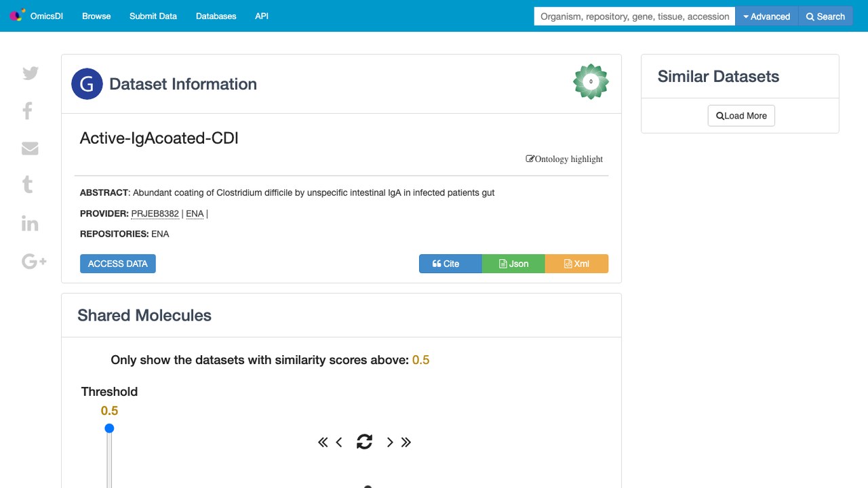Open the Advanced search dropdown

click(x=767, y=16)
